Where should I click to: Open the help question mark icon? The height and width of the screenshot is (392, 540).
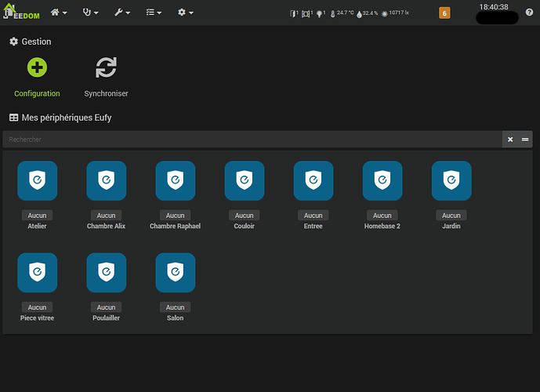pos(529,13)
